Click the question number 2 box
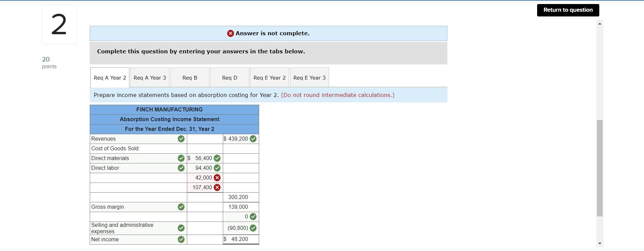Image resolution: width=644 pixels, height=251 pixels. pos(59,24)
